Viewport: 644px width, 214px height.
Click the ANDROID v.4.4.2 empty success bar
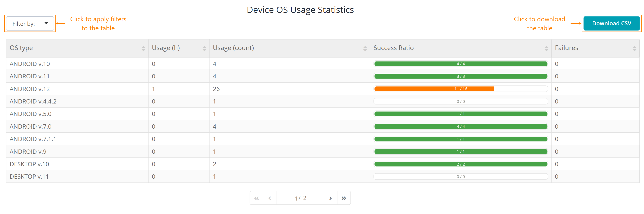tap(460, 101)
